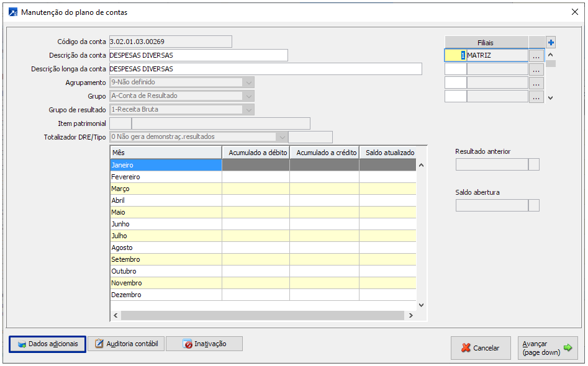Expand the Agrupamento dropdown
Viewport: 588px width, 366px height.
[x=248, y=83]
